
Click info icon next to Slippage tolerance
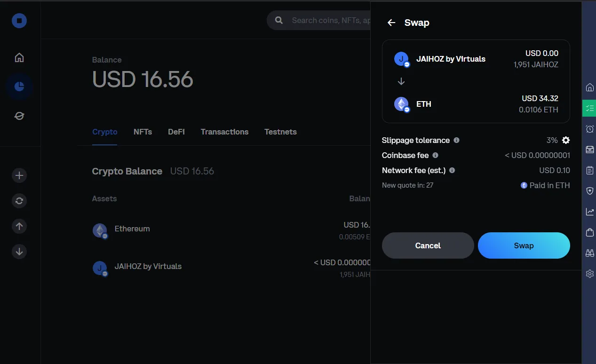pyautogui.click(x=456, y=140)
